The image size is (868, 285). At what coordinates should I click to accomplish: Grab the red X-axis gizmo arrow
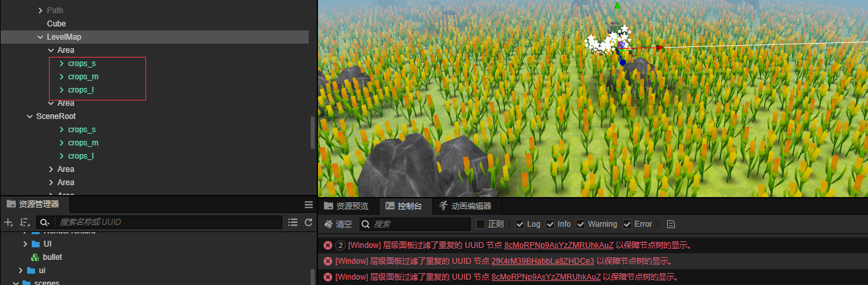[658, 48]
